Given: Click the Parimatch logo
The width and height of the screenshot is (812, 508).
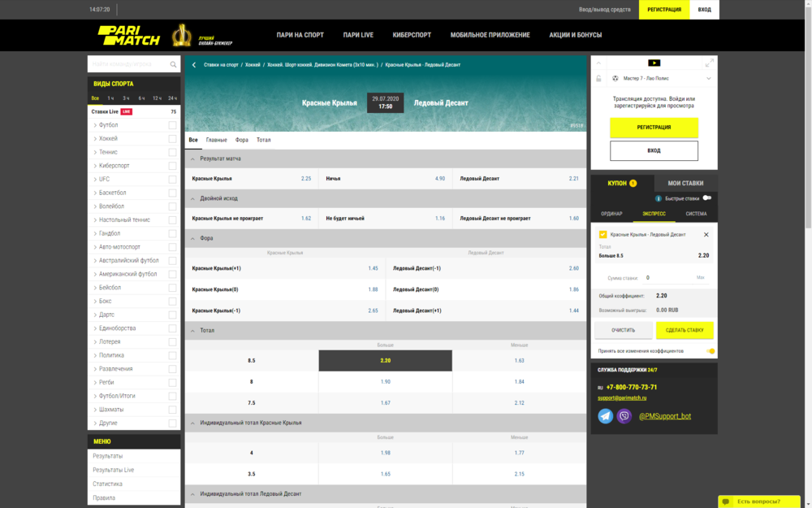Looking at the screenshot, I should tap(129, 35).
